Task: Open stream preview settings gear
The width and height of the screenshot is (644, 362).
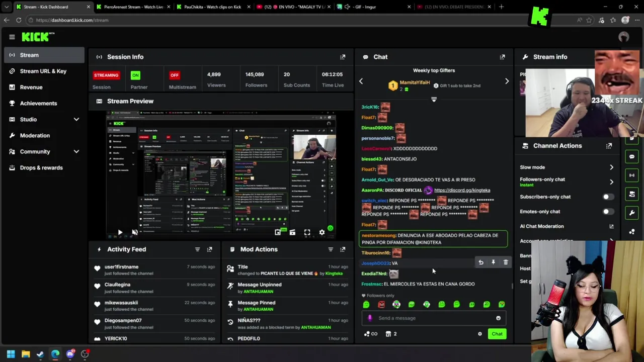Action: coord(322,232)
